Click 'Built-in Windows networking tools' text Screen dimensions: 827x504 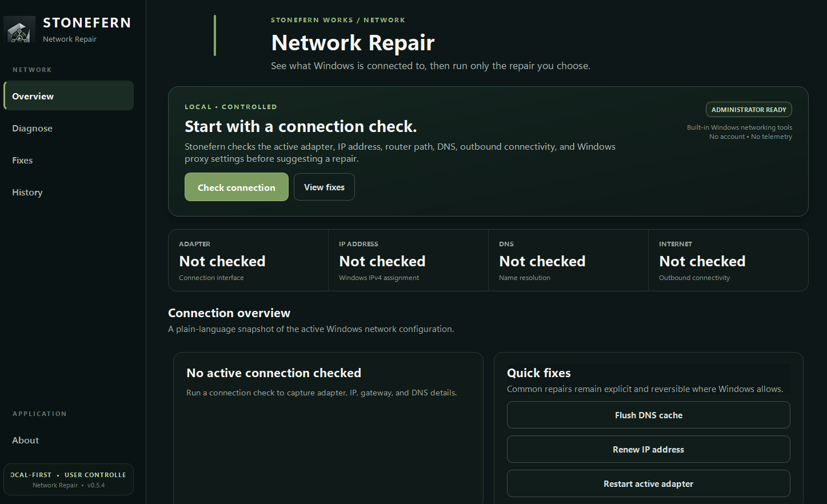(740, 127)
